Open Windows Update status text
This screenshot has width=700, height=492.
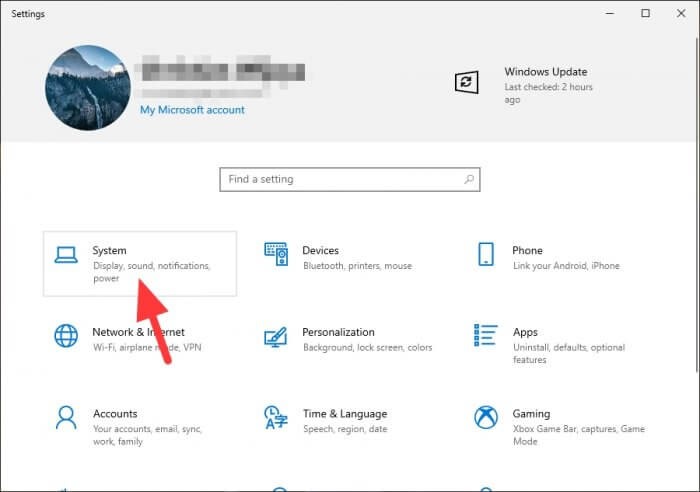point(546,72)
